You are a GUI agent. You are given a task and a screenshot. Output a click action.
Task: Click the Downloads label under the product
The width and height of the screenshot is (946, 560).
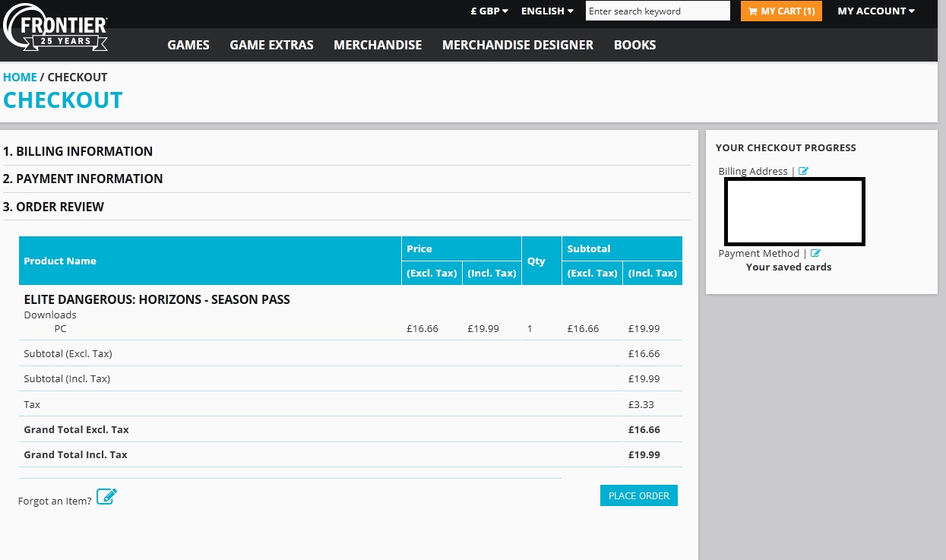50,315
